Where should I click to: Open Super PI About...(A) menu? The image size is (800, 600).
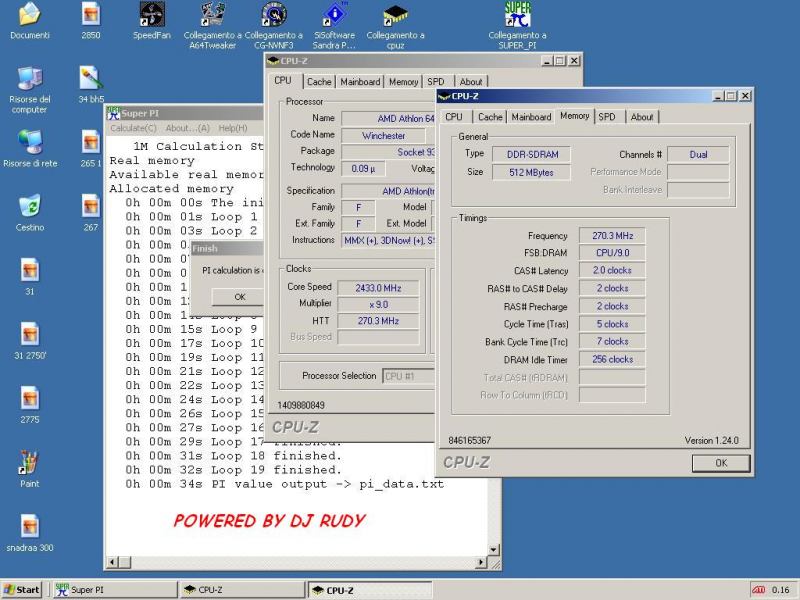(x=187, y=128)
